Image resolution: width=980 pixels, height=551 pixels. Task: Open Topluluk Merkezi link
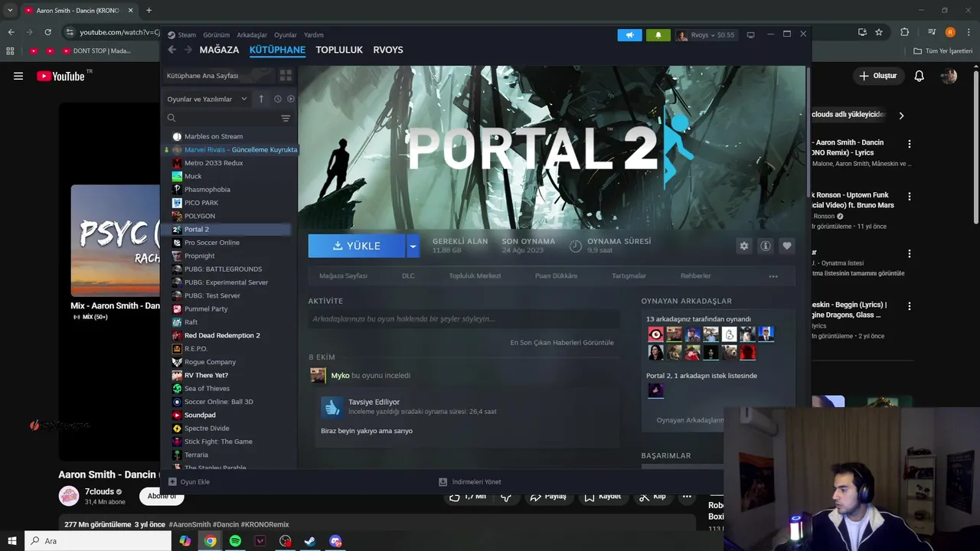pyautogui.click(x=475, y=275)
